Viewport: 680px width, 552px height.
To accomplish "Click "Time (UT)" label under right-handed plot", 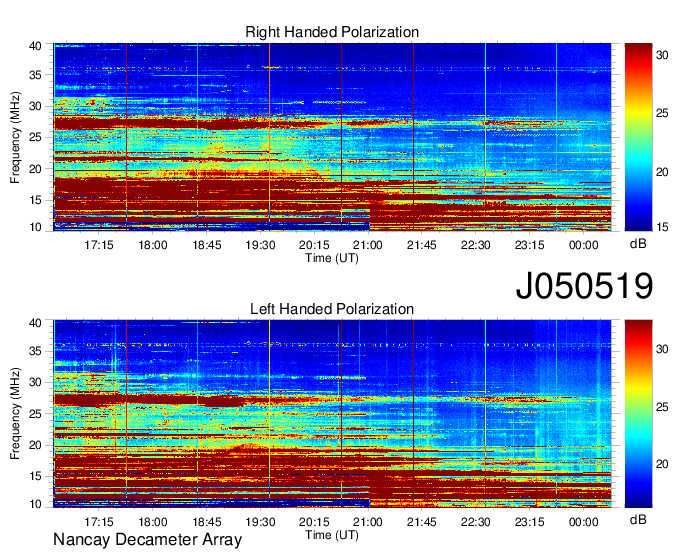I will click(x=332, y=258).
